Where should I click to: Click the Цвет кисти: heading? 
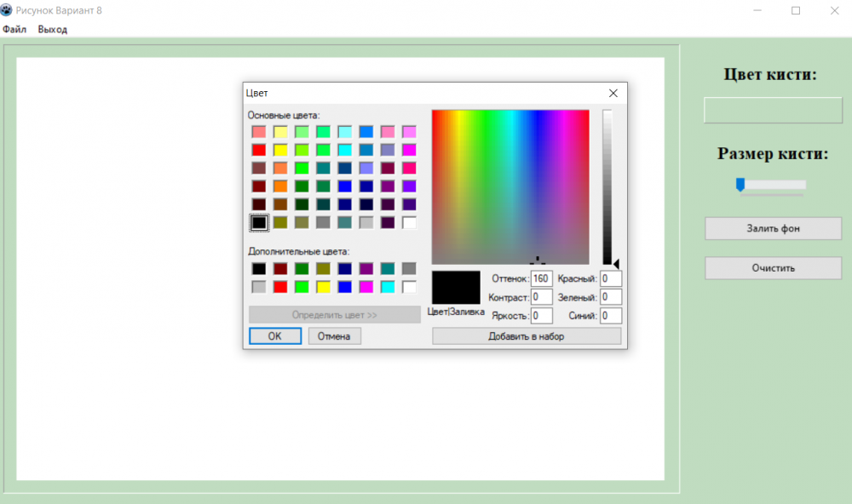click(x=770, y=74)
